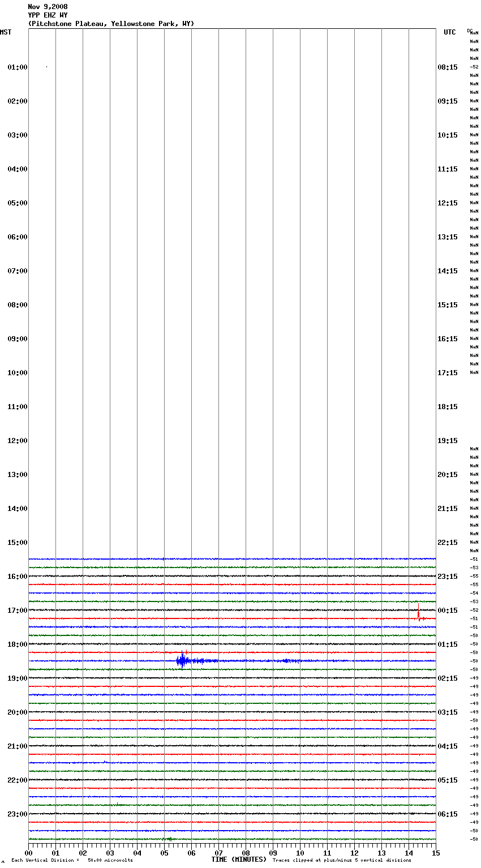Viewport: 481px width, 868px height.
Task: Click the small green wiggle on the last trace
Action: [168, 839]
